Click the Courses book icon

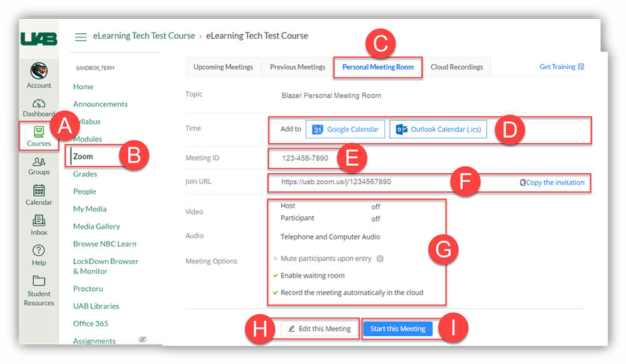pos(39,132)
